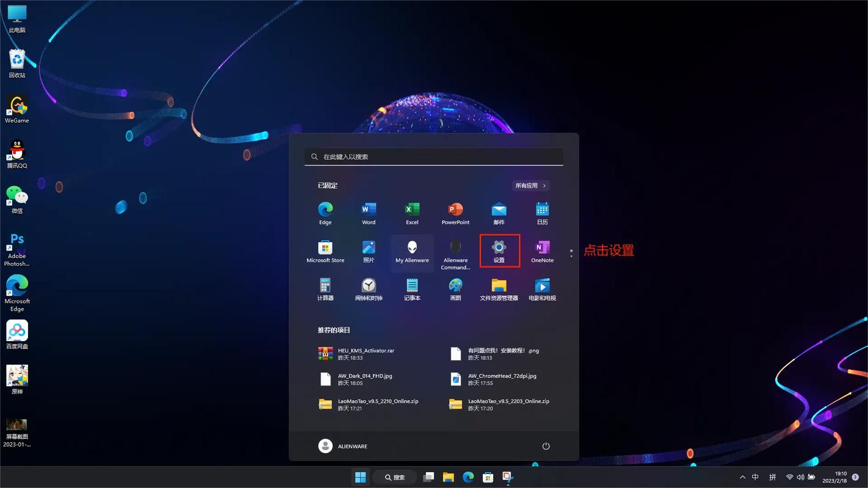The height and width of the screenshot is (488, 868).
Task: Open recommended file HEU_KMS_Activator.rar
Action: pyautogui.click(x=366, y=354)
